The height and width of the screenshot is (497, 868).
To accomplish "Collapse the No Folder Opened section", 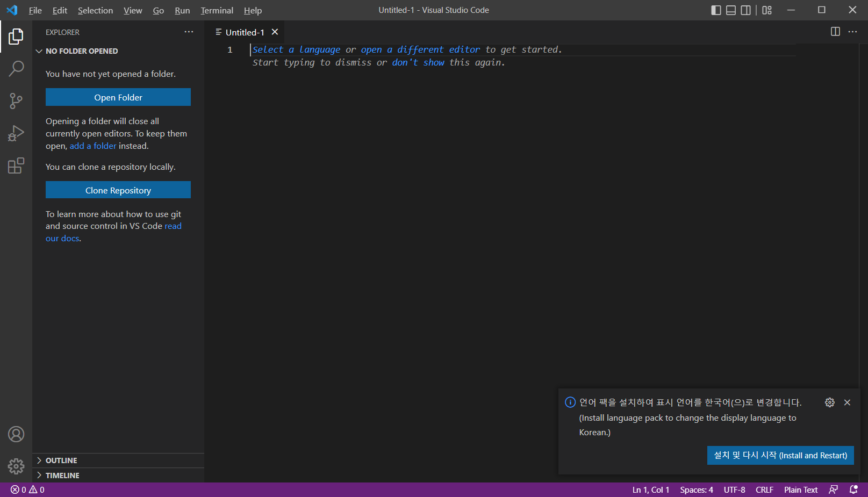I will (118, 51).
